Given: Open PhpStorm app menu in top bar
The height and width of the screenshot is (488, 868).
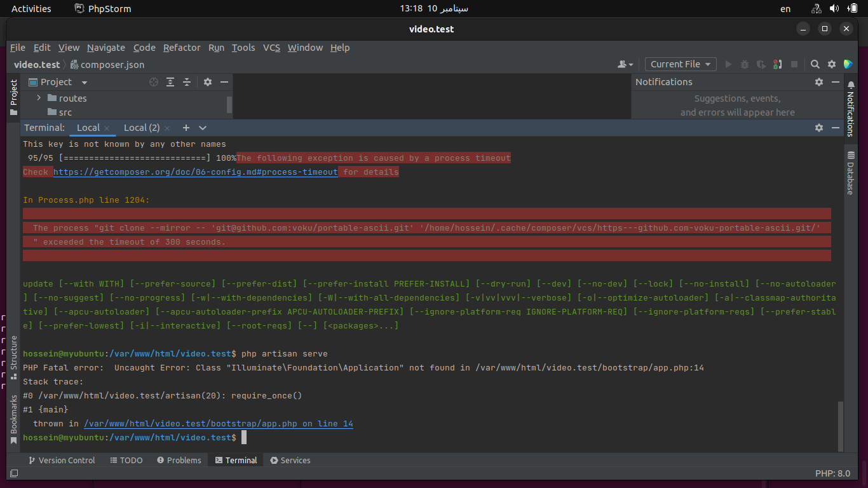Looking at the screenshot, I should [x=103, y=8].
